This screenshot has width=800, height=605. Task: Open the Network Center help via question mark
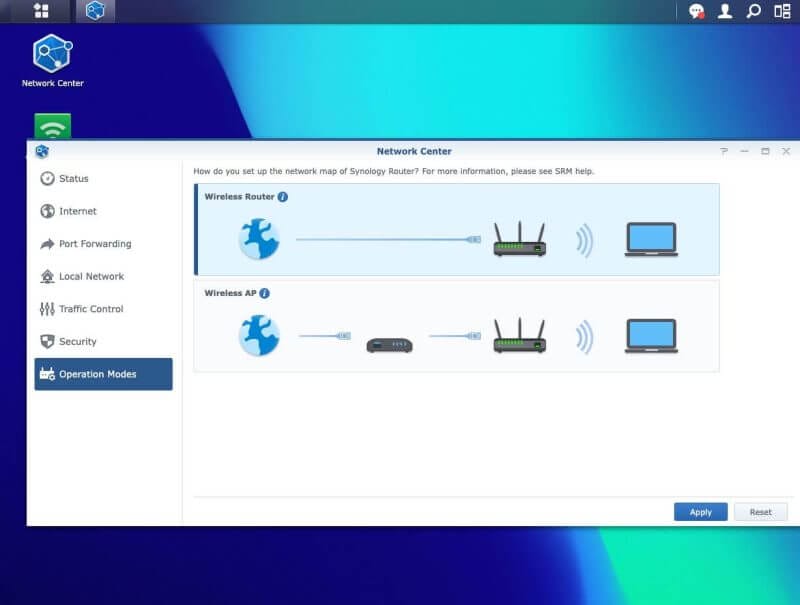pyautogui.click(x=723, y=151)
